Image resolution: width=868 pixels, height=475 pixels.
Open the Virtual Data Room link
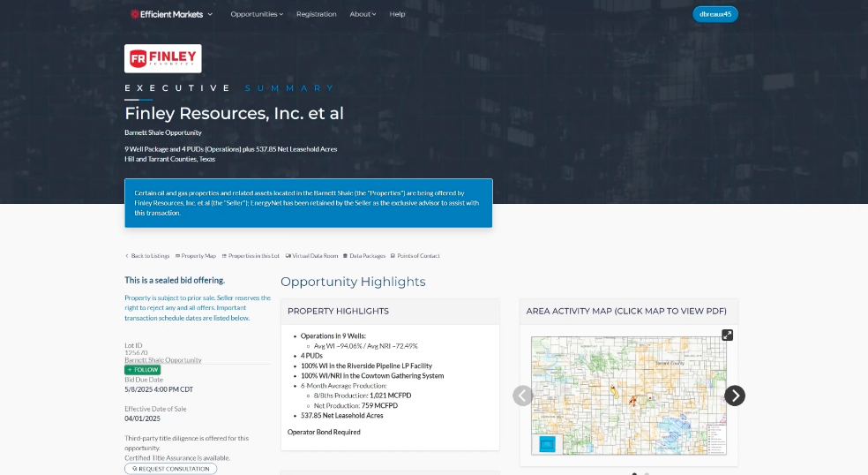click(x=311, y=256)
